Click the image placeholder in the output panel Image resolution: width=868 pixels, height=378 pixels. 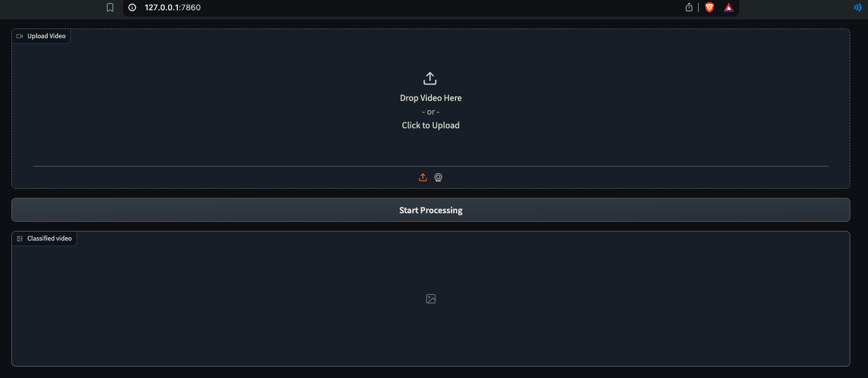click(x=431, y=299)
